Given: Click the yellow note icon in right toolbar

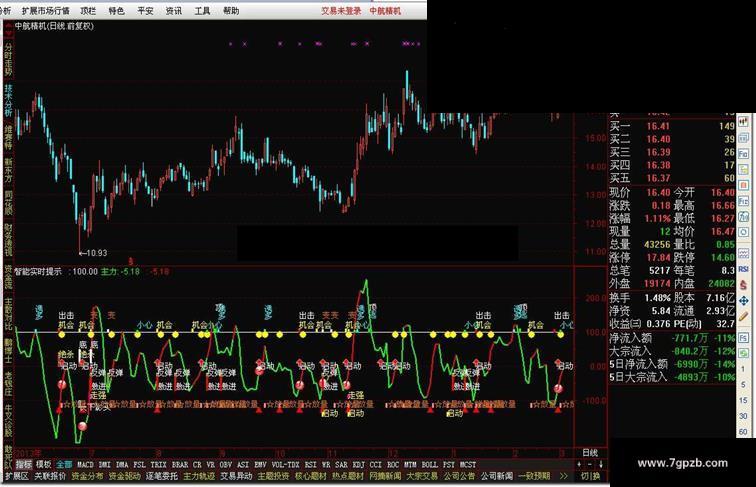Looking at the screenshot, I should point(743,170).
